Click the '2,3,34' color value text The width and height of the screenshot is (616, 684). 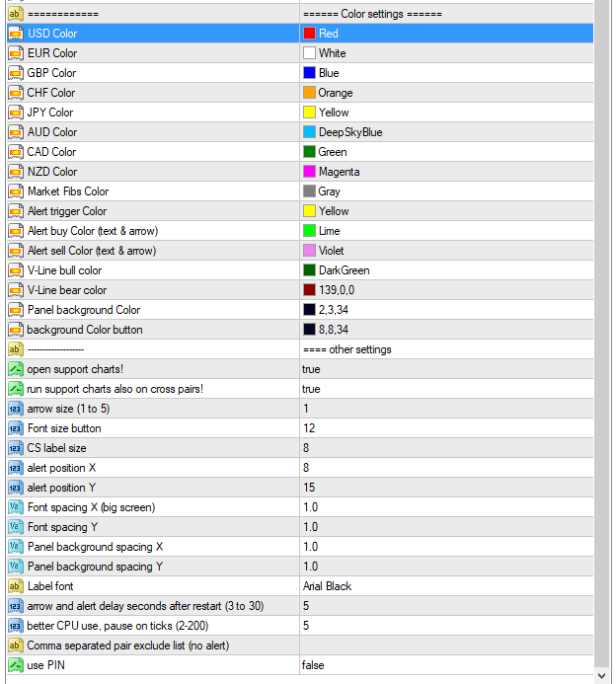tap(334, 310)
